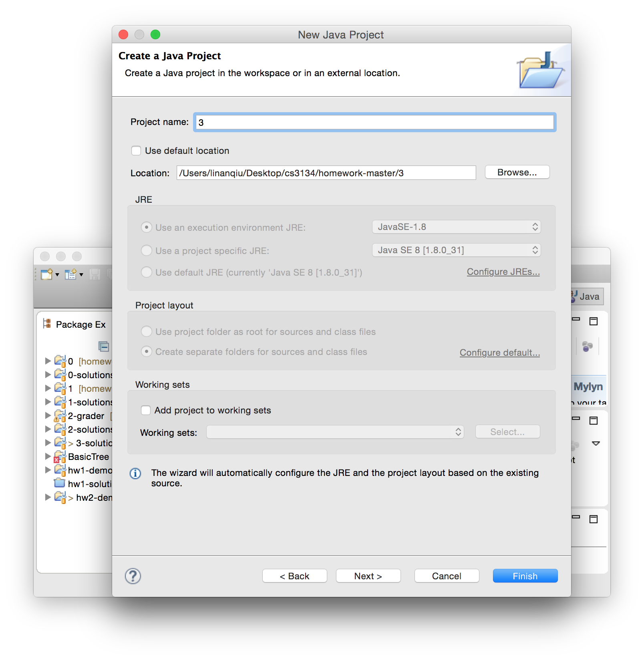
Task: Expand the BasicTree project node
Action: [48, 456]
